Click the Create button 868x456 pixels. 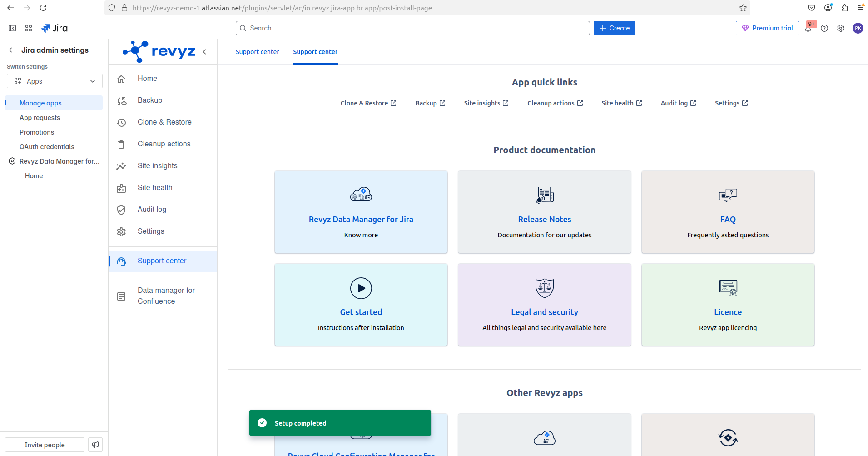point(614,28)
